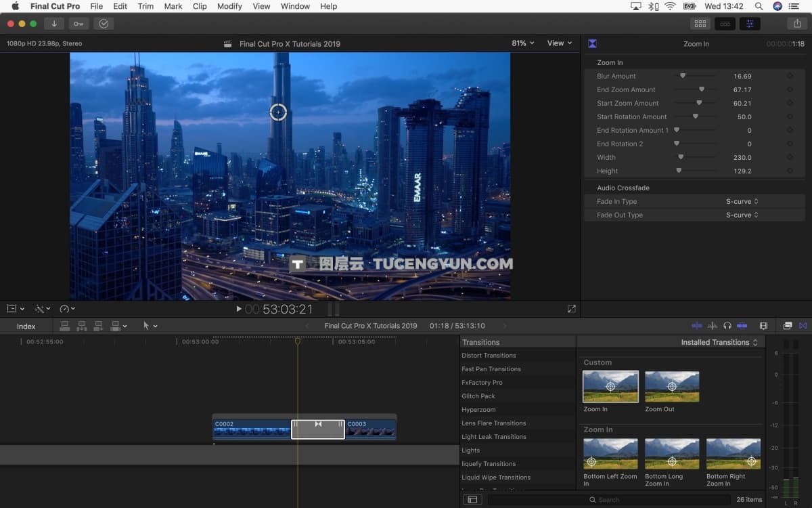812x508 pixels.
Task: Select Liquid Wipe Transitions category
Action: [496, 478]
